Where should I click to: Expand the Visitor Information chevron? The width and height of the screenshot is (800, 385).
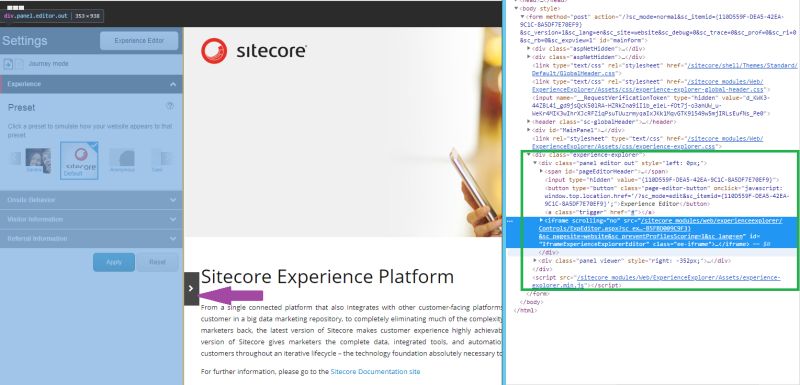click(x=173, y=220)
